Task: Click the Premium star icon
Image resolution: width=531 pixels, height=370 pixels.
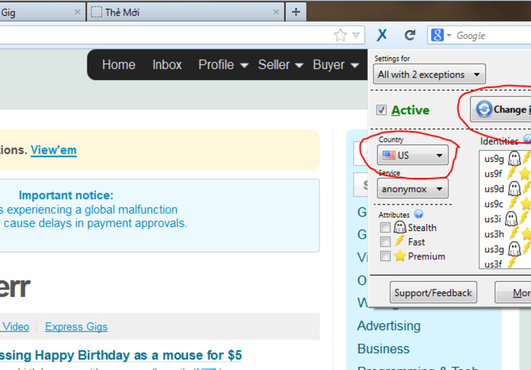Action: coord(400,256)
